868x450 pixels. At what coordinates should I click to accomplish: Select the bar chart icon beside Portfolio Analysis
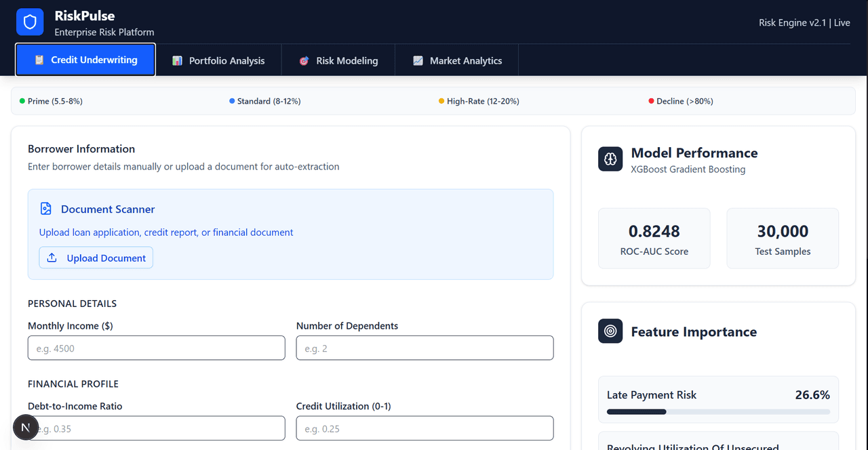176,60
